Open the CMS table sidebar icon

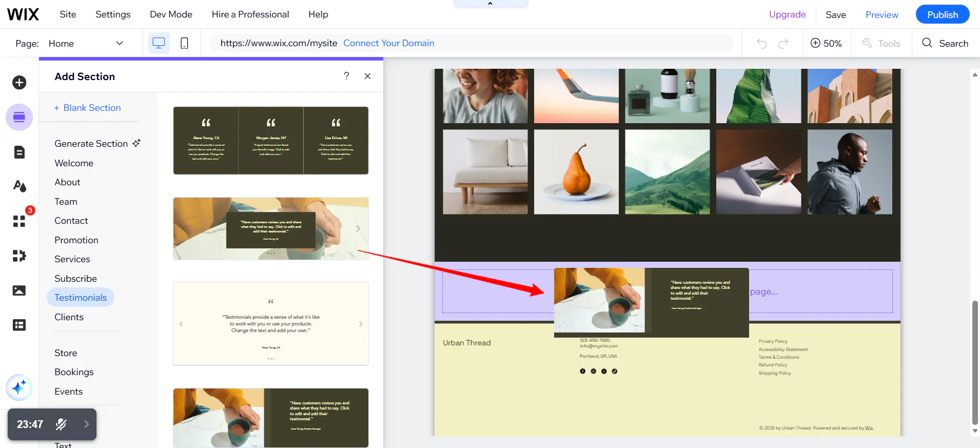click(19, 325)
